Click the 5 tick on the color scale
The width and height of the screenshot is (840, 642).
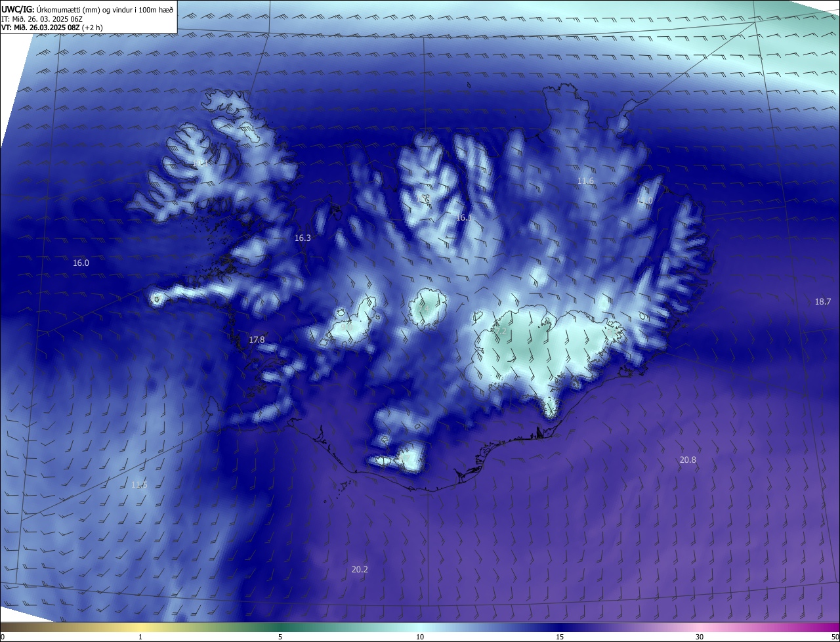280,637
